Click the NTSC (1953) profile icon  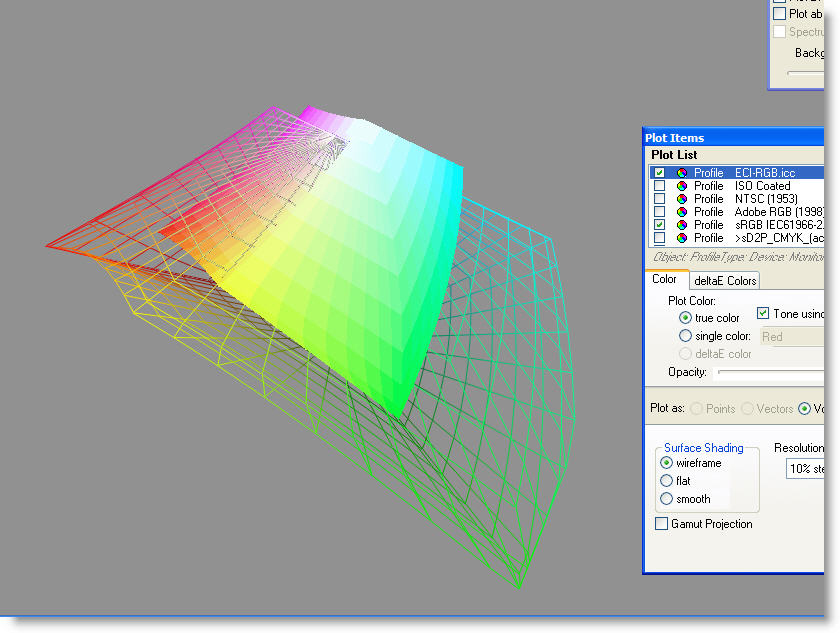(x=681, y=199)
